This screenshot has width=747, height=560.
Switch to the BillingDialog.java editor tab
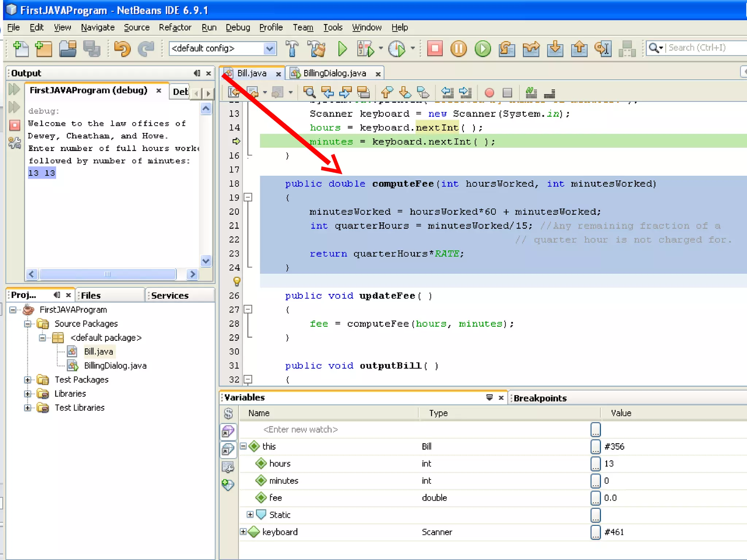(x=334, y=73)
